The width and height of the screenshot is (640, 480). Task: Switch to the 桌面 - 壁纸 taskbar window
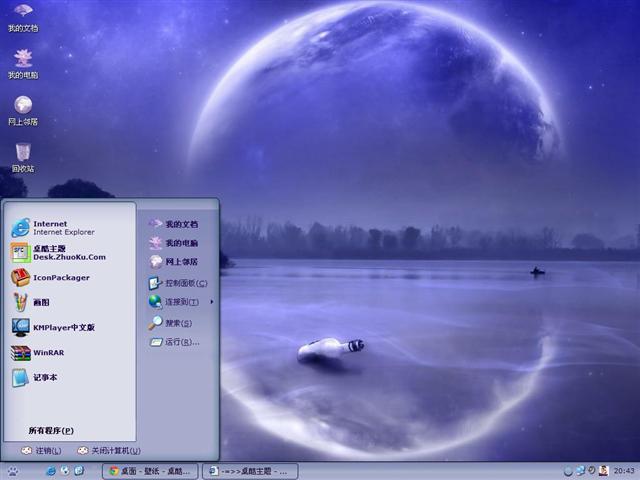click(150, 470)
